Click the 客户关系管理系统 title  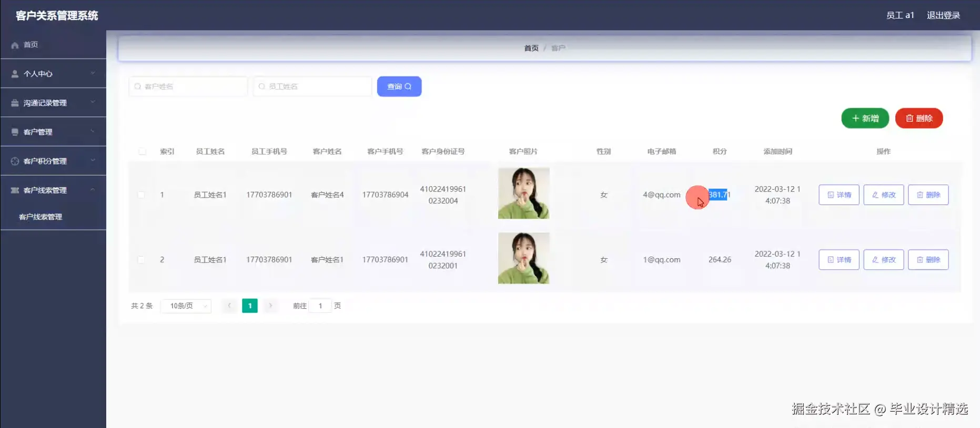[57, 15]
